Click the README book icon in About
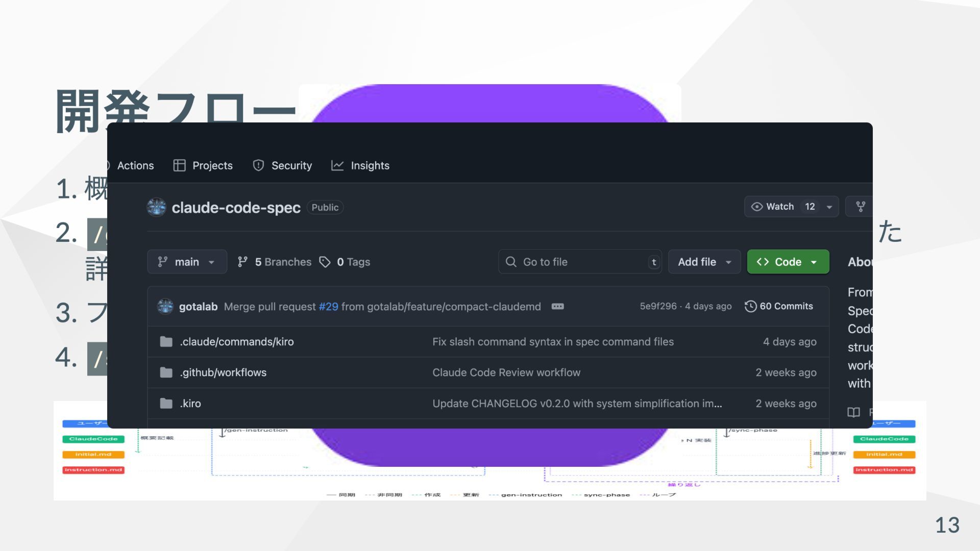This screenshot has height=551, width=980. pos(853,412)
